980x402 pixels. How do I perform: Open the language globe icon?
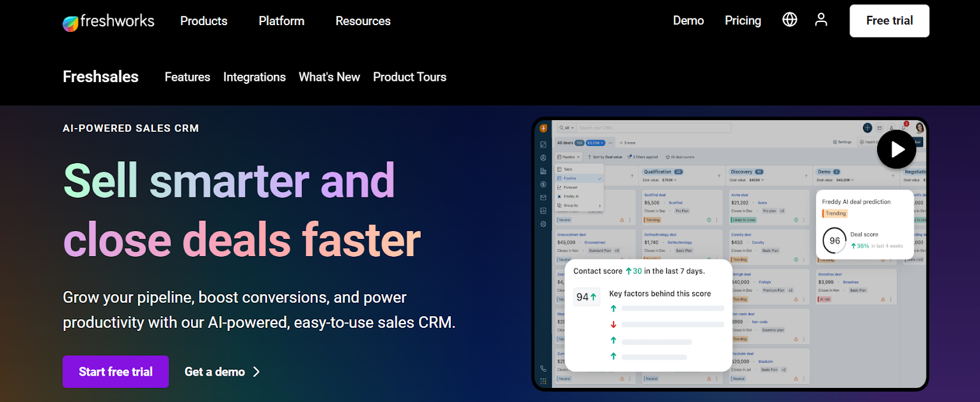click(790, 20)
